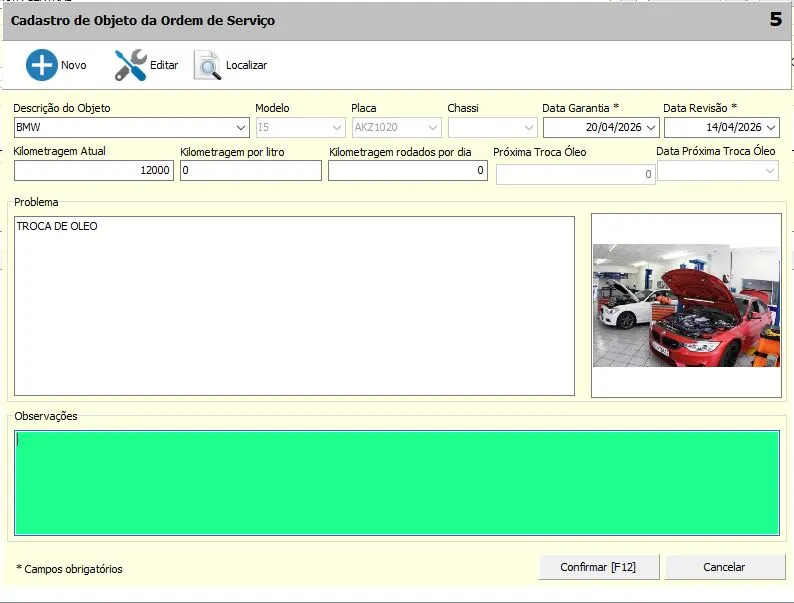Click the Confirmar [F12] button
The image size is (794, 603).
599,567
